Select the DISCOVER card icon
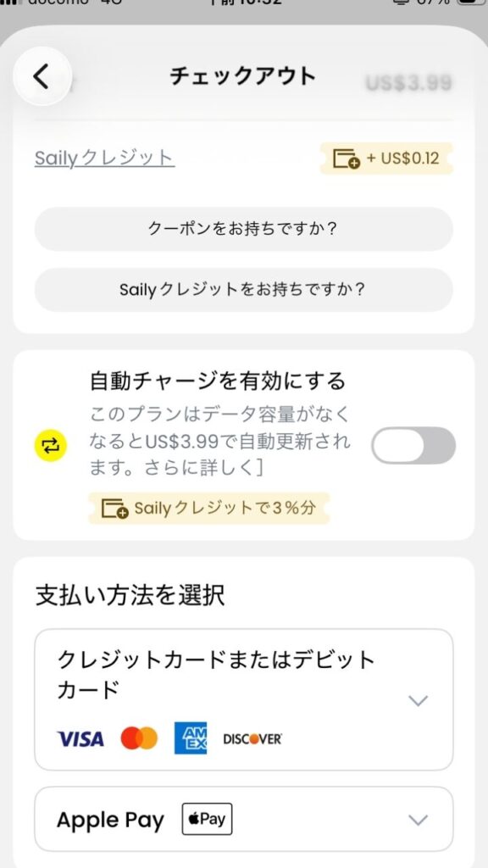The width and height of the screenshot is (488, 868). (x=251, y=738)
